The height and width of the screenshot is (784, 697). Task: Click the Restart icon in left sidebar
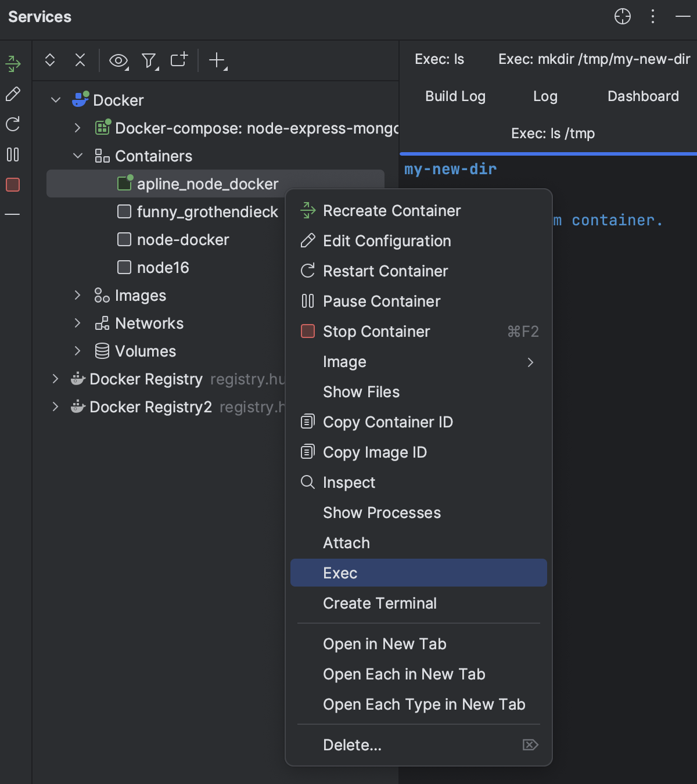pos(13,124)
